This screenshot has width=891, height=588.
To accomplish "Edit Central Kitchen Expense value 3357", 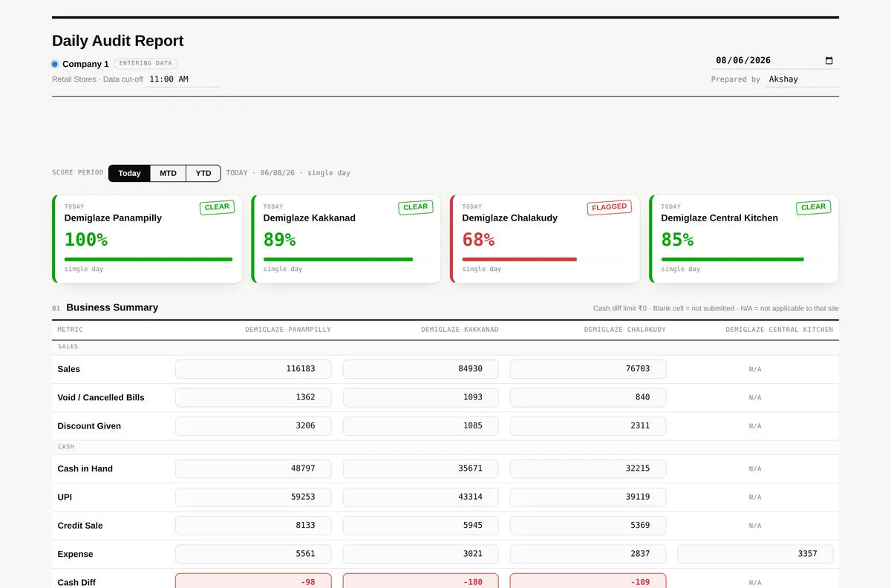I will click(755, 554).
